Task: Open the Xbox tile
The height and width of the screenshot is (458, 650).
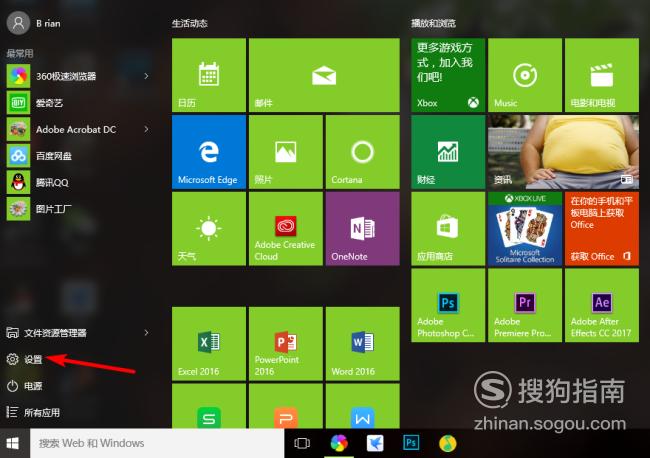Action: tap(448, 75)
